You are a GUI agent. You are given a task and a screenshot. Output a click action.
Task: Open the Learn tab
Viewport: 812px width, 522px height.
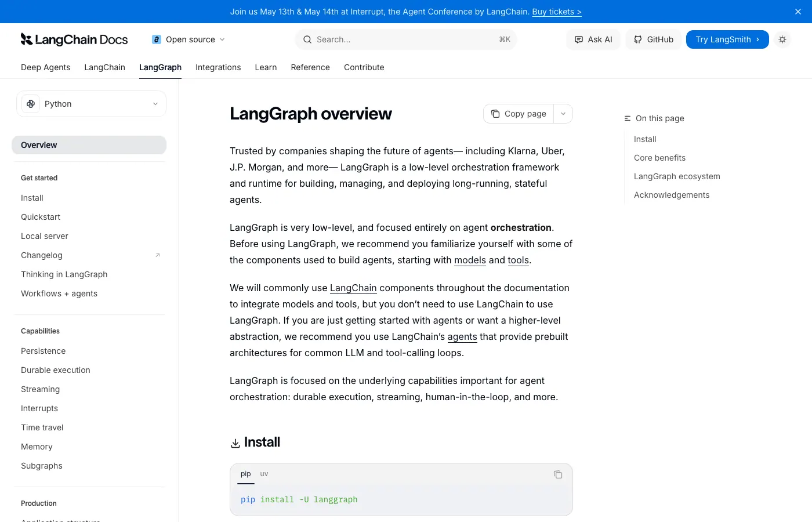click(266, 67)
